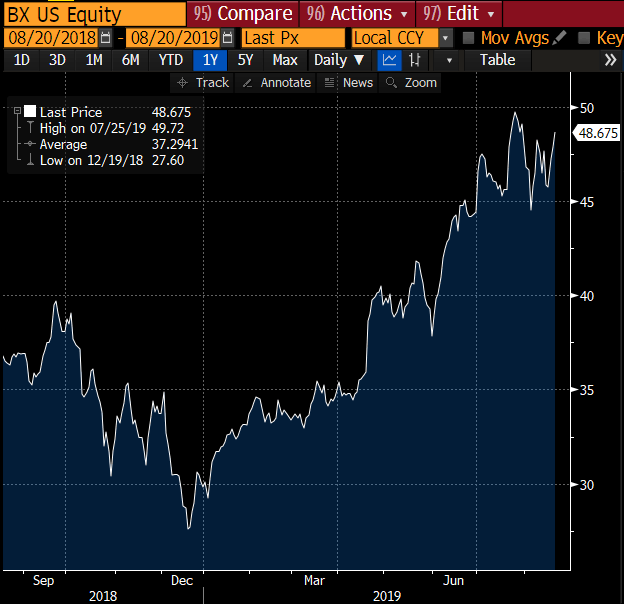Viewport: 624px width, 604px height.
Task: Collapse the Last Price legend tree
Action: (x=17, y=112)
